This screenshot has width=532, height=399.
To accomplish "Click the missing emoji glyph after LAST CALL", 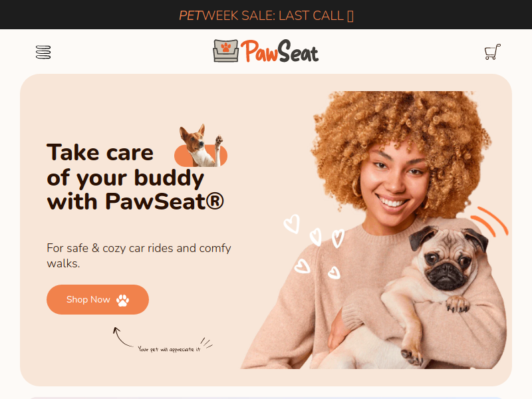I will 350,16.
